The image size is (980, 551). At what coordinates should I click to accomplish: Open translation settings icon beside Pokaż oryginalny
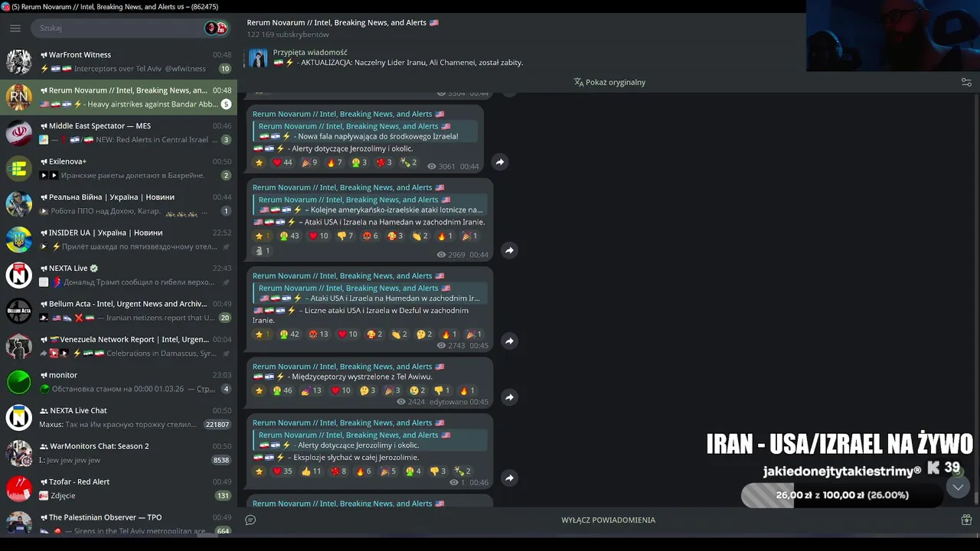[x=966, y=82]
